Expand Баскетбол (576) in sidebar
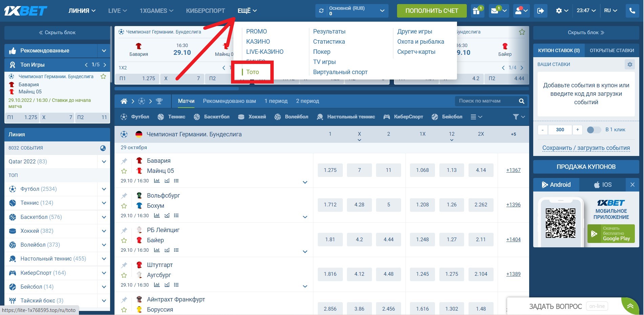Image resolution: width=644 pixels, height=315 pixels. pyautogui.click(x=104, y=217)
